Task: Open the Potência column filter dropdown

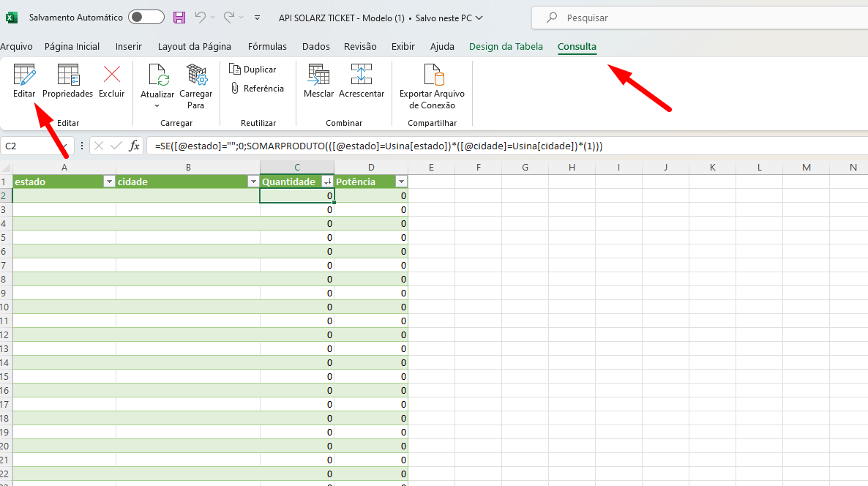Action: pos(400,182)
